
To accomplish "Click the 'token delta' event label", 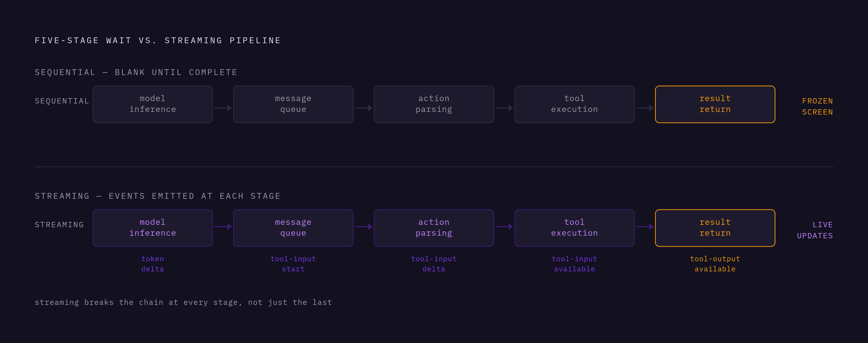I will coord(153,264).
